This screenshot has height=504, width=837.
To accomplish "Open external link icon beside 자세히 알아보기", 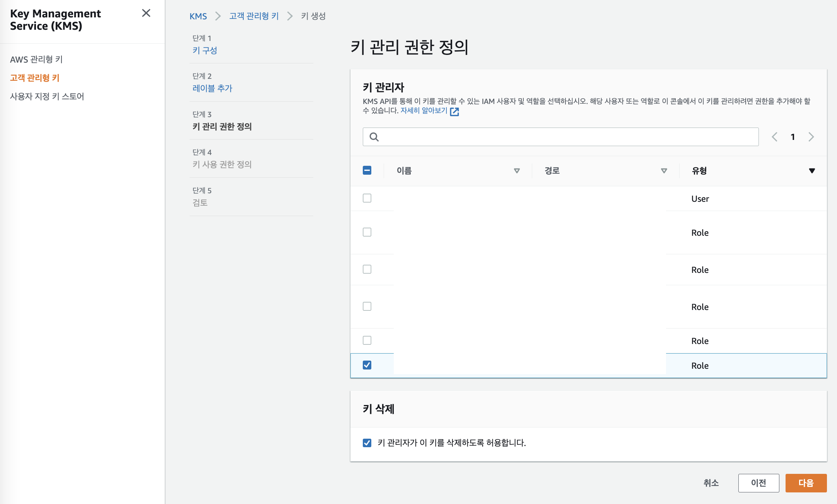I will point(454,111).
